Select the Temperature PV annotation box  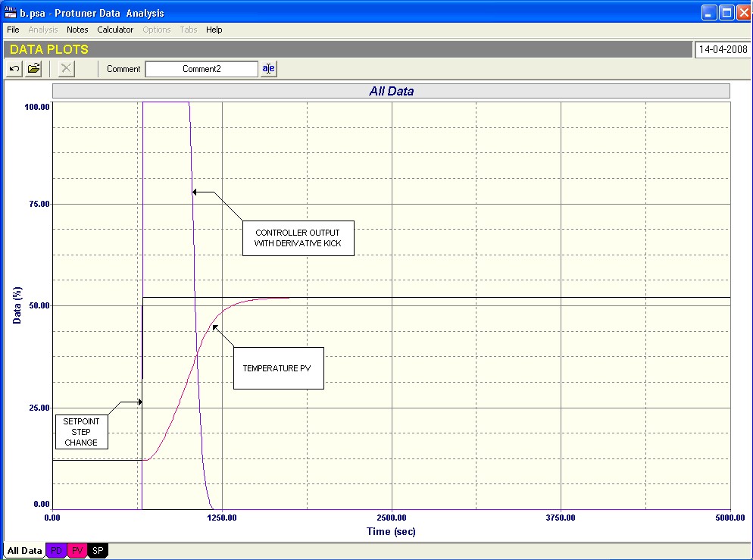278,368
